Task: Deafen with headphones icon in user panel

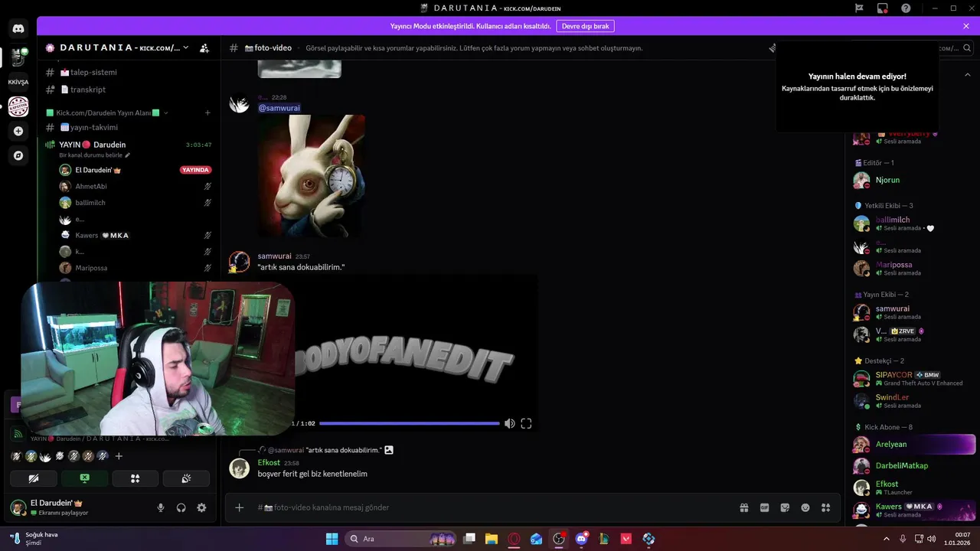Action: [181, 507]
